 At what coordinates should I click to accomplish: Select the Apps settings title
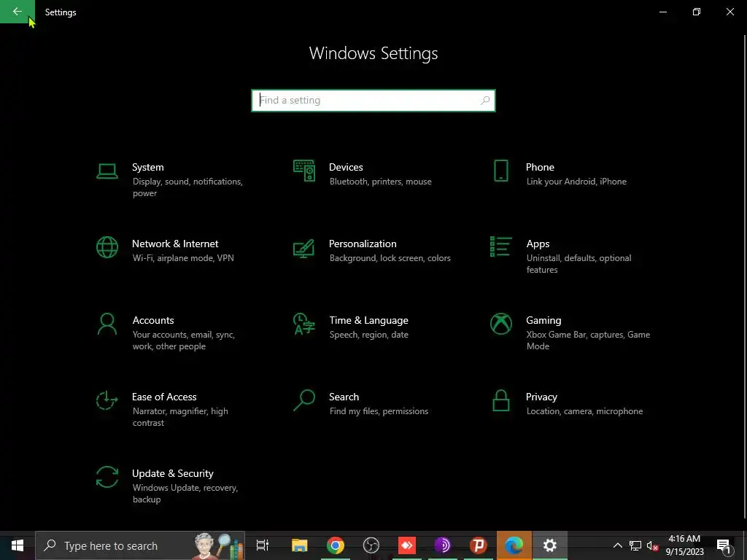(x=538, y=244)
